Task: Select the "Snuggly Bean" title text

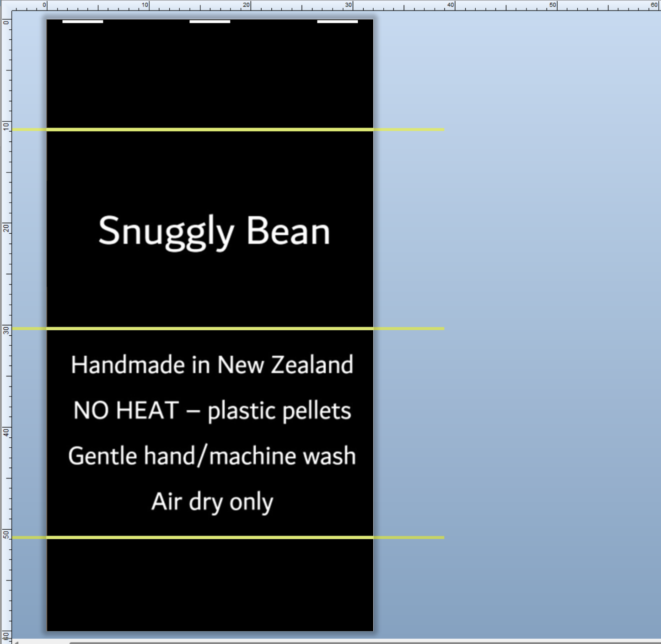Action: [214, 231]
